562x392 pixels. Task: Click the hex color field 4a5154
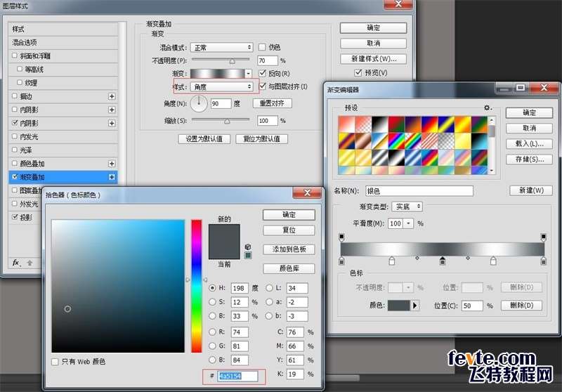coord(237,376)
